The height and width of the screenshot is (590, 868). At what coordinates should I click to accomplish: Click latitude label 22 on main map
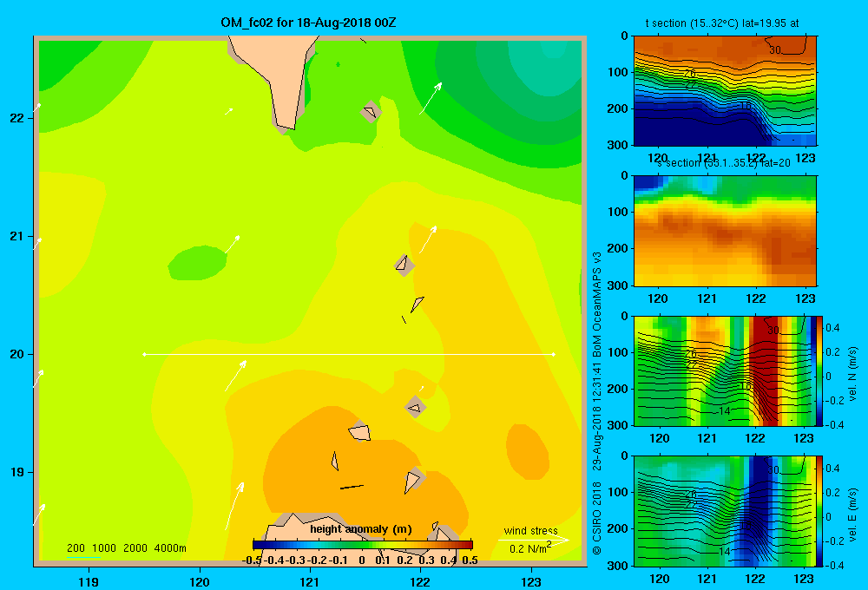coord(17,118)
